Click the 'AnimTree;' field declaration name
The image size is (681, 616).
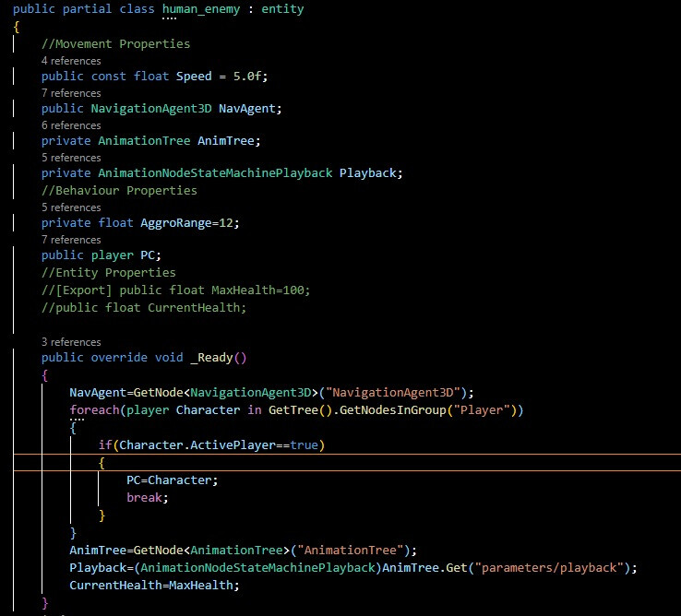pyautogui.click(x=229, y=141)
